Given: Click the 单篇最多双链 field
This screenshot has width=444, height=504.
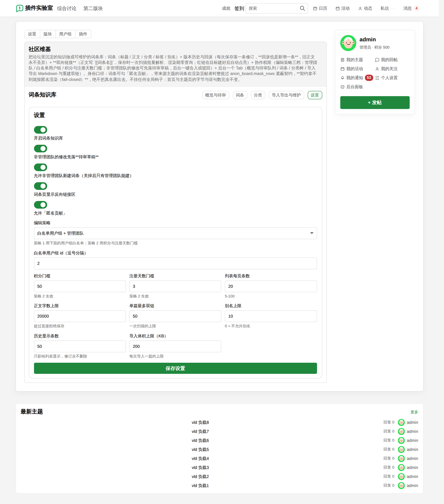Looking at the screenshot, I should pos(175,316).
